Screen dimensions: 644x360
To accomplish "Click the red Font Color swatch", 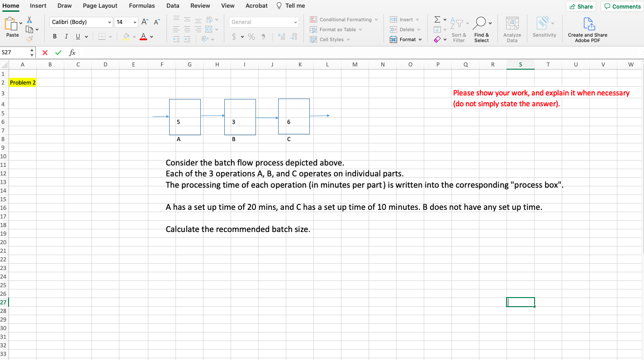I will (x=143, y=36).
